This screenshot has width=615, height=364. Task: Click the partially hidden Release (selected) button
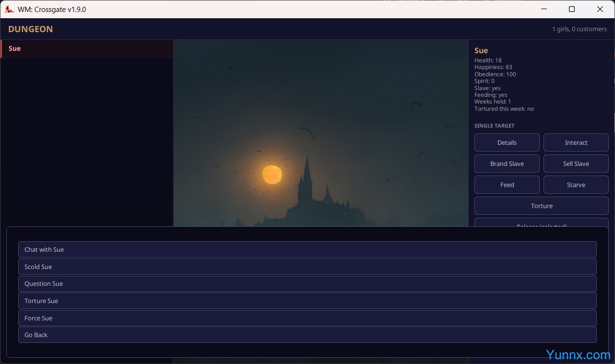541,223
